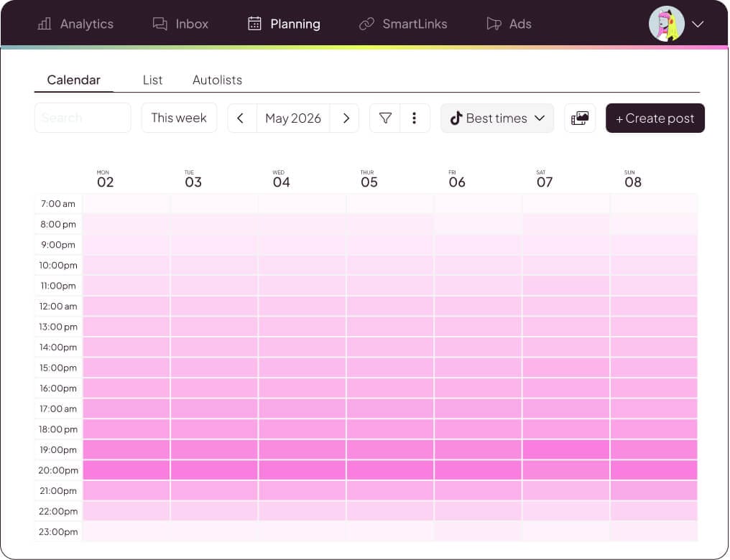Open Analytics from the bar-chart icon

[x=45, y=24]
